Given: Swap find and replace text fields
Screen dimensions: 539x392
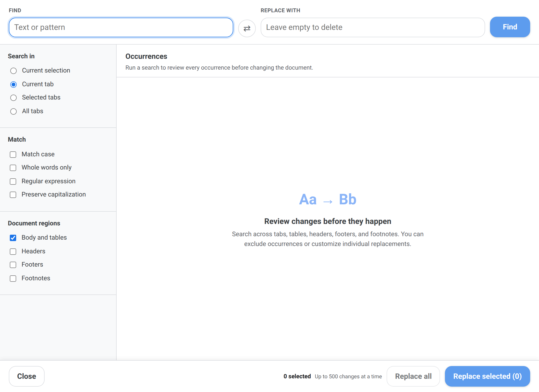Looking at the screenshot, I should [x=247, y=28].
